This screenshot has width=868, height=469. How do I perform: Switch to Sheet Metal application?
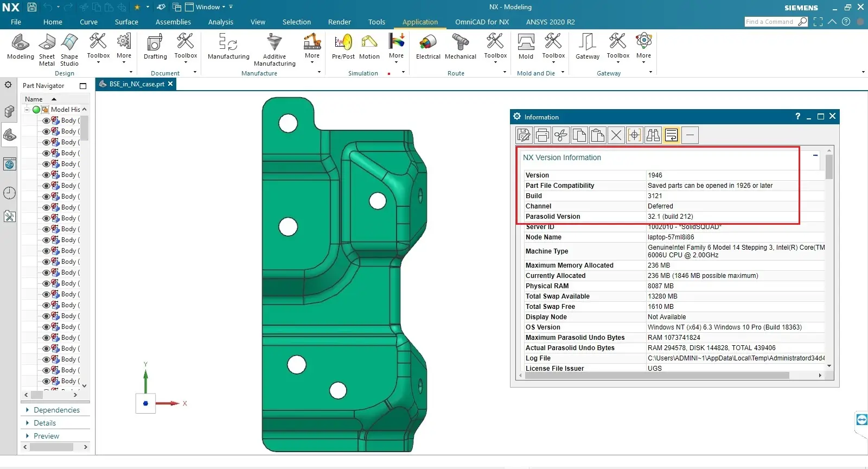(x=47, y=50)
